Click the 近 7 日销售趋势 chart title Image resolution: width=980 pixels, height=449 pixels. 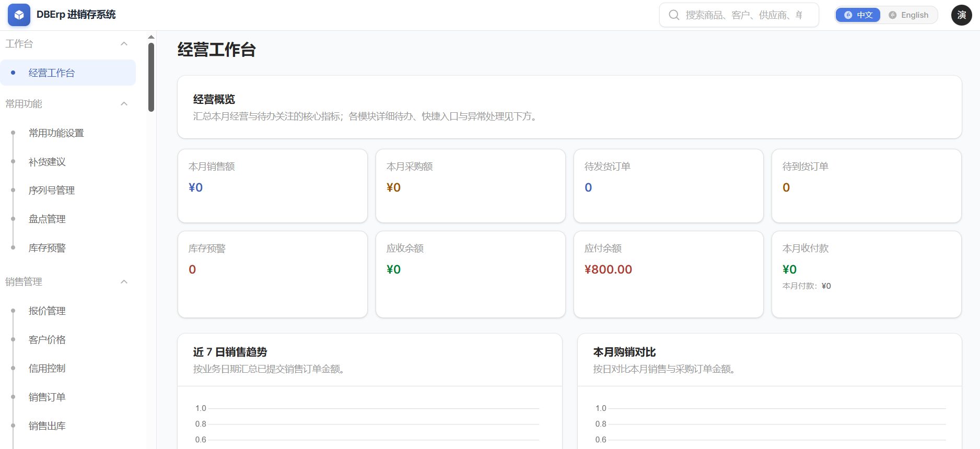pyautogui.click(x=230, y=352)
